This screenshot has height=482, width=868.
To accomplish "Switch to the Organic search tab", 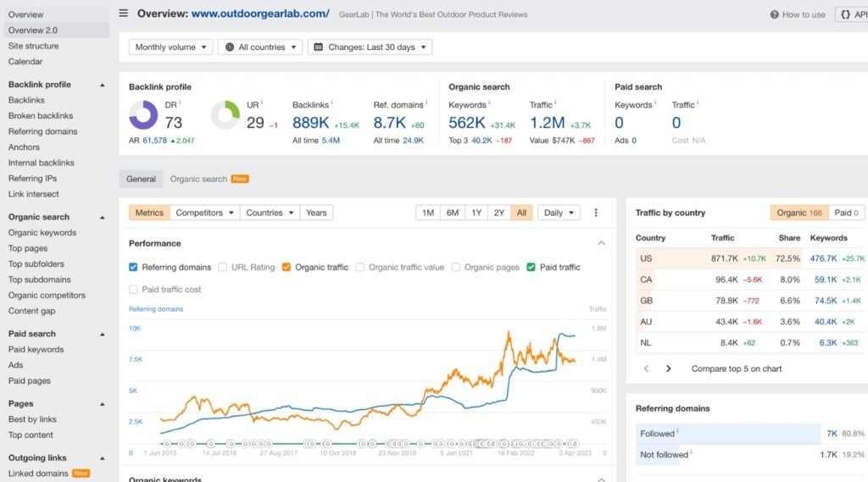I will 199,179.
